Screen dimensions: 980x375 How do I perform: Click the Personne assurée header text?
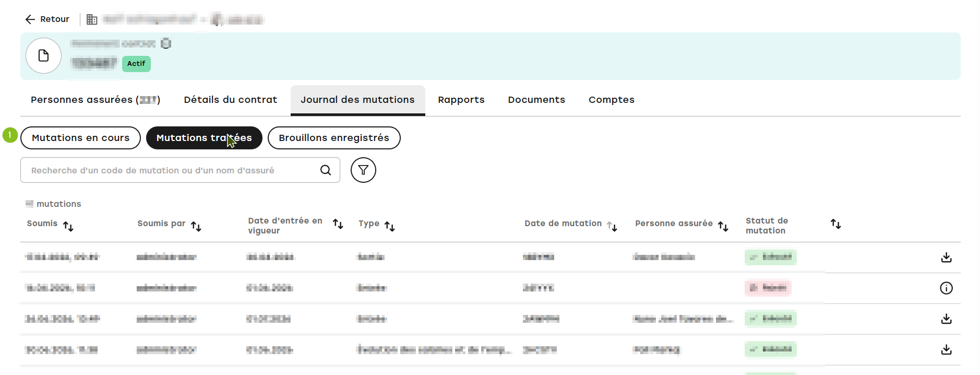click(x=674, y=224)
